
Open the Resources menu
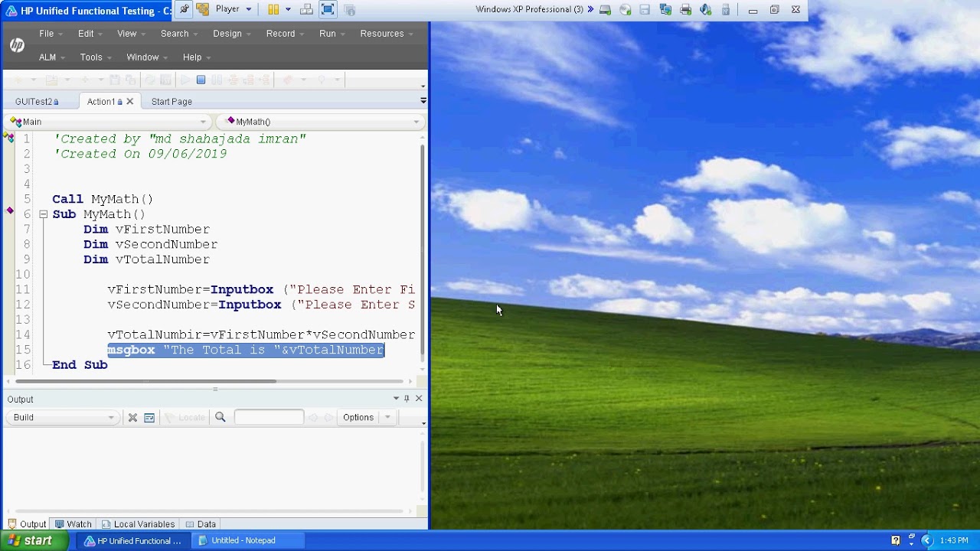386,34
